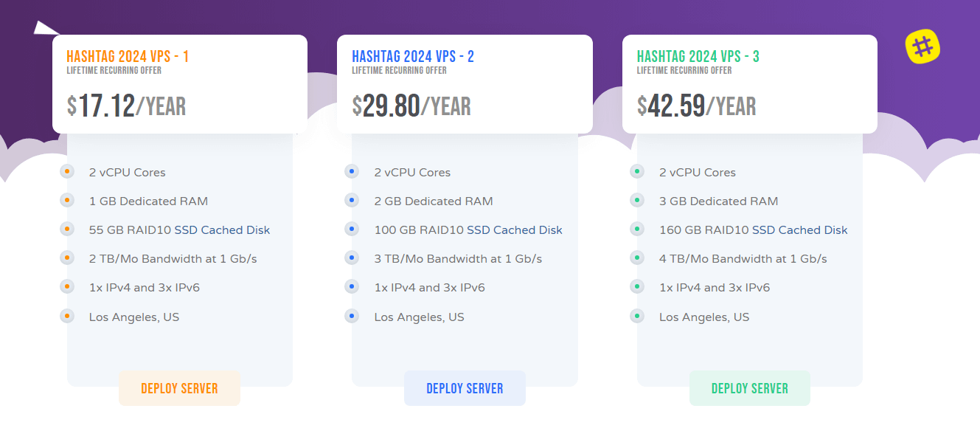Click the $29.80/year price text

(411, 106)
